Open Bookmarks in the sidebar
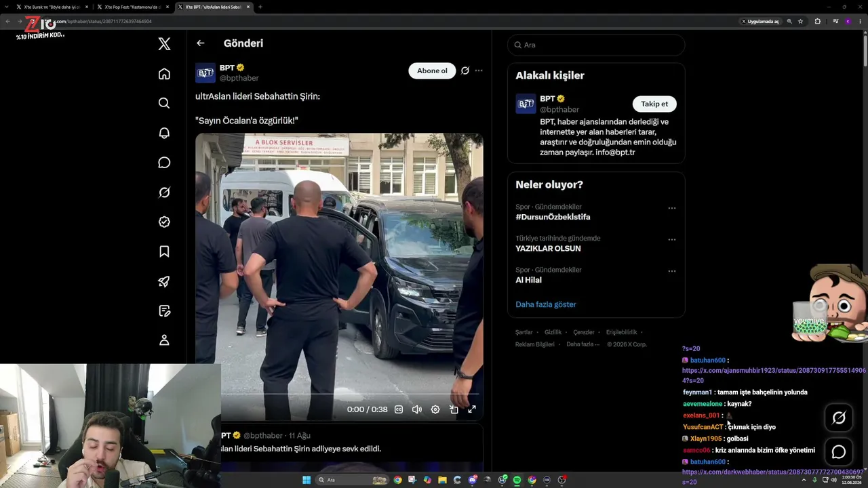The image size is (868, 488). click(164, 251)
